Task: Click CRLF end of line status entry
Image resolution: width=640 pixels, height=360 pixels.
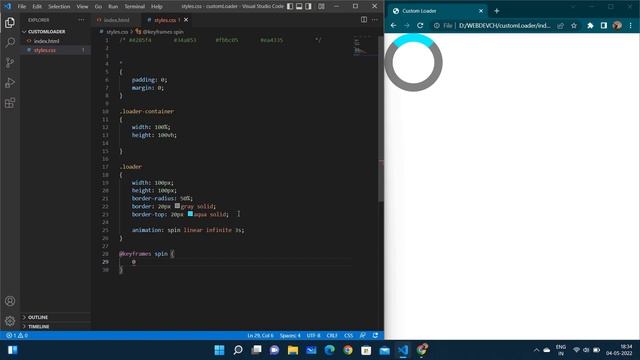Action: click(332, 335)
